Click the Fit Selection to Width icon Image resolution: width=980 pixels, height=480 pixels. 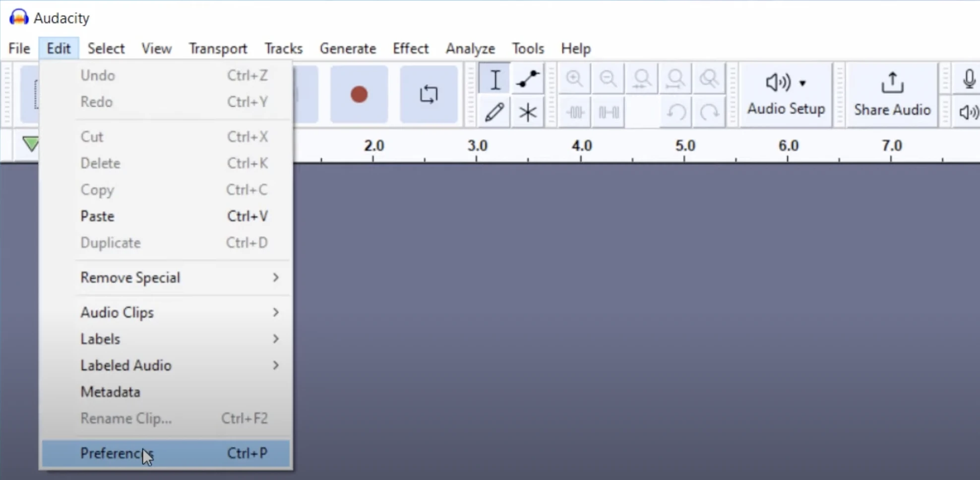(x=642, y=79)
